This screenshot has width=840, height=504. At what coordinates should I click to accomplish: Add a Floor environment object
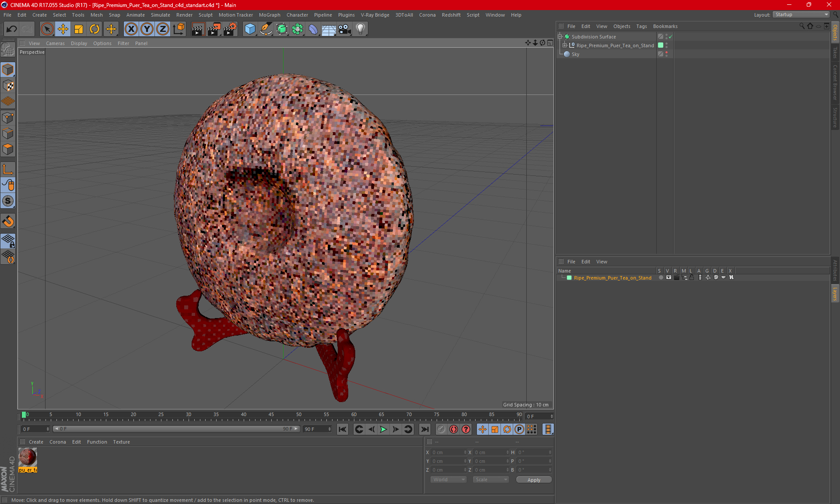329,29
